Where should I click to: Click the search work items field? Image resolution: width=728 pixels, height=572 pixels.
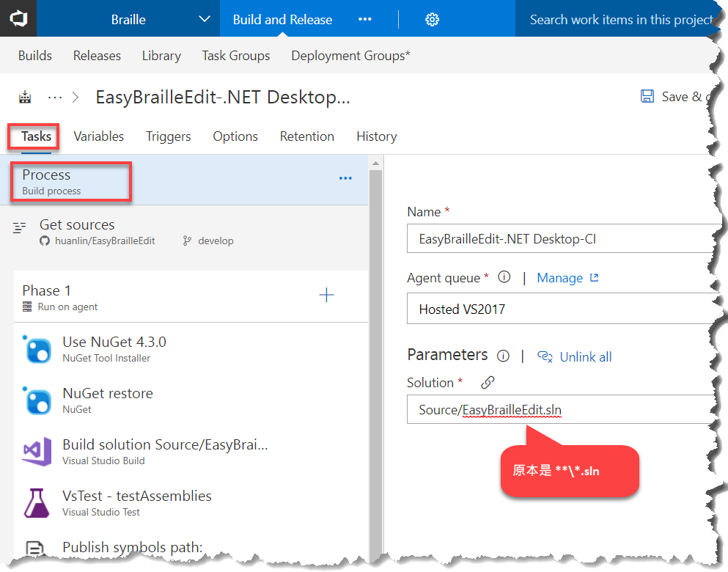pyautogui.click(x=620, y=20)
